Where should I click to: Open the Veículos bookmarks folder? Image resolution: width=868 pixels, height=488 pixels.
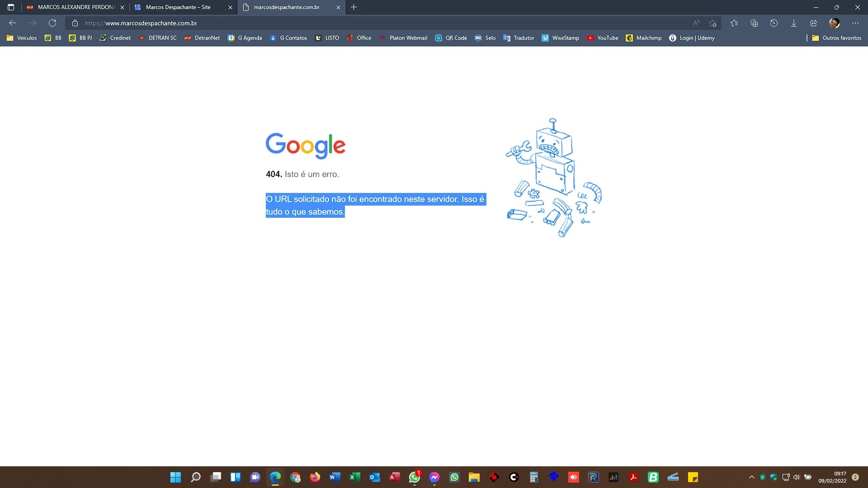click(22, 38)
